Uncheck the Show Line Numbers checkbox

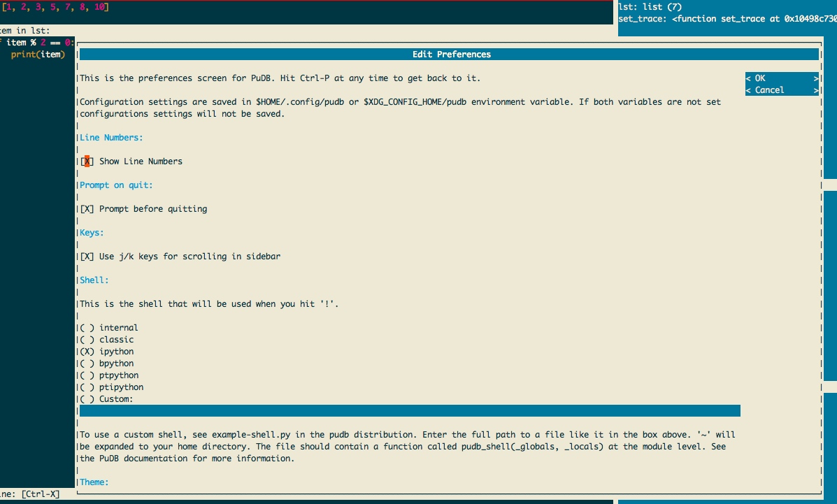tap(131, 161)
